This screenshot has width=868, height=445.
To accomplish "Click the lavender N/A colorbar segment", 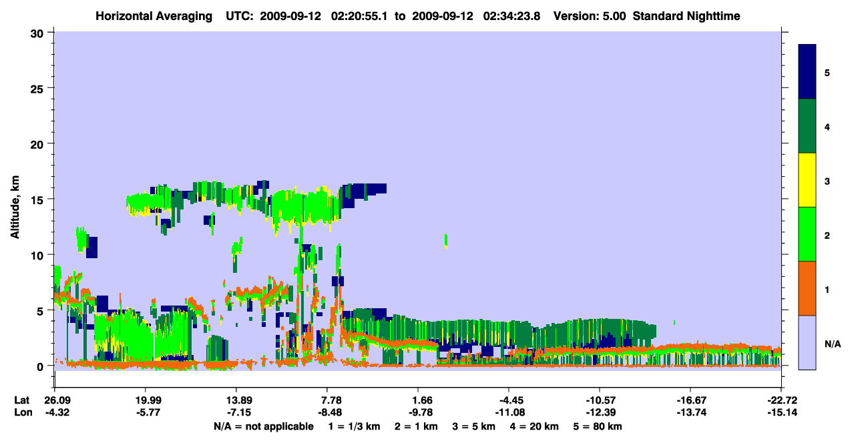I will point(807,342).
